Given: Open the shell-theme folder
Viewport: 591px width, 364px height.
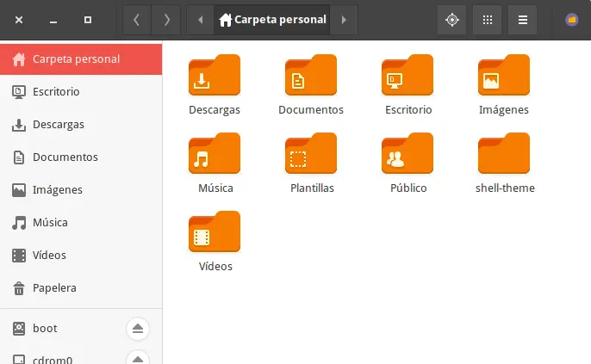Looking at the screenshot, I should click(503, 153).
